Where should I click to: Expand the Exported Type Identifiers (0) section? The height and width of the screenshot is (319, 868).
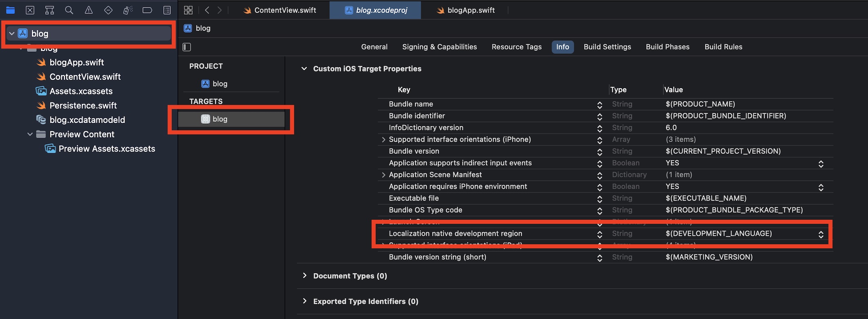point(304,301)
